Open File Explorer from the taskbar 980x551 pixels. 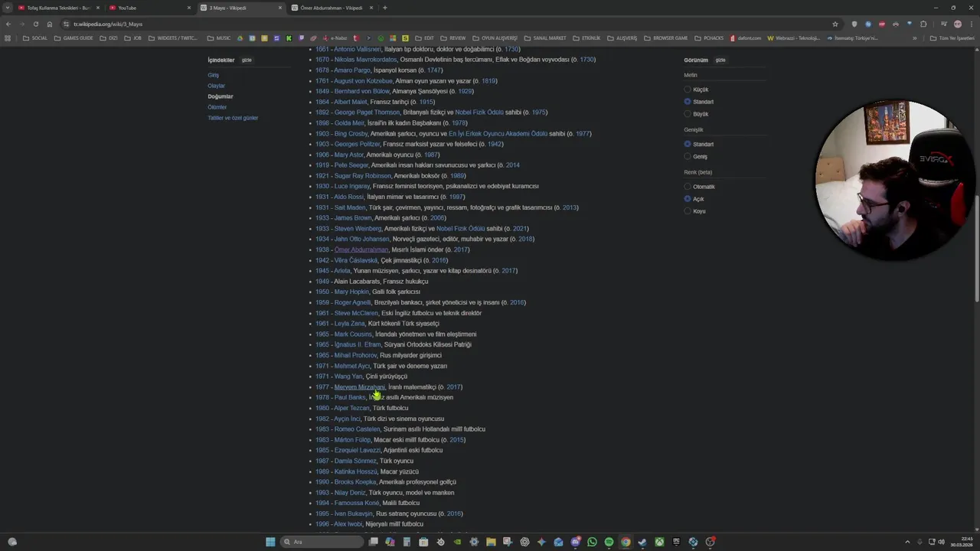click(491, 542)
